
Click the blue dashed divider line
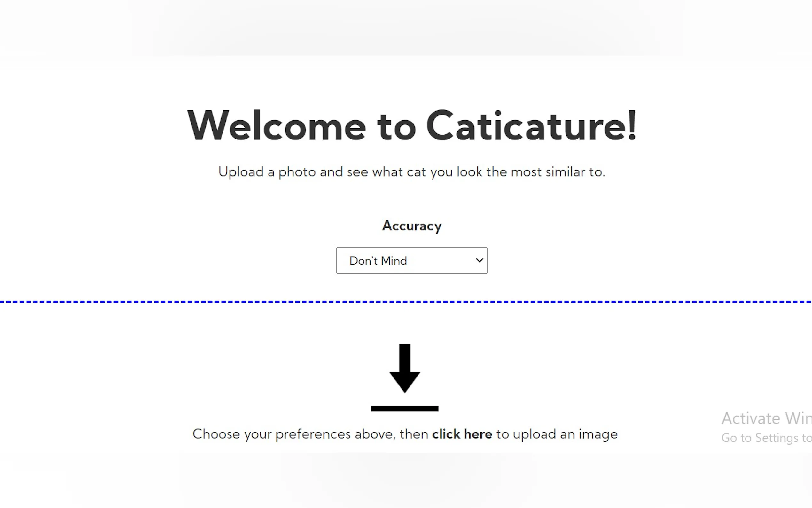[406, 302]
